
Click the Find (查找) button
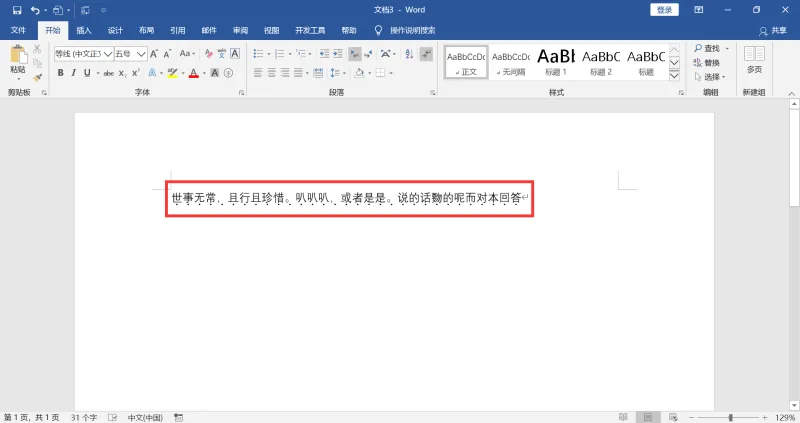[707, 48]
